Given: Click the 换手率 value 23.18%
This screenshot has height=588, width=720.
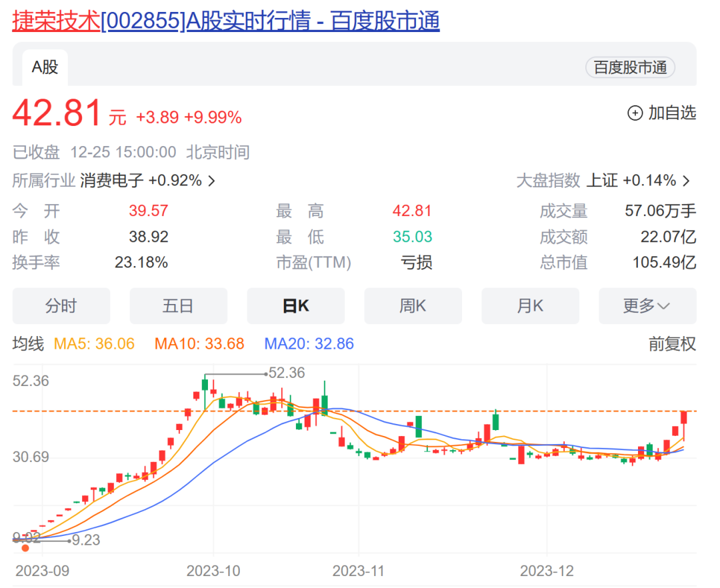Looking at the screenshot, I should click(x=141, y=263).
